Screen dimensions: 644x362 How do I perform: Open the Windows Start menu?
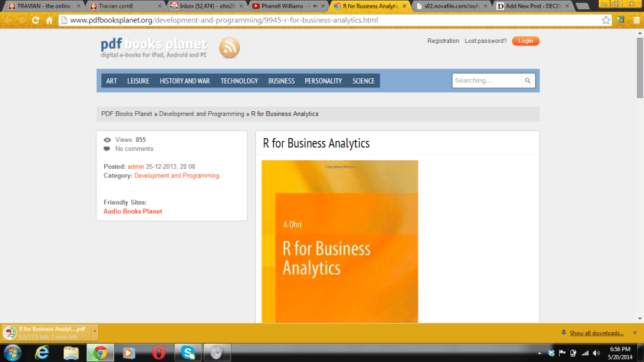click(x=11, y=352)
